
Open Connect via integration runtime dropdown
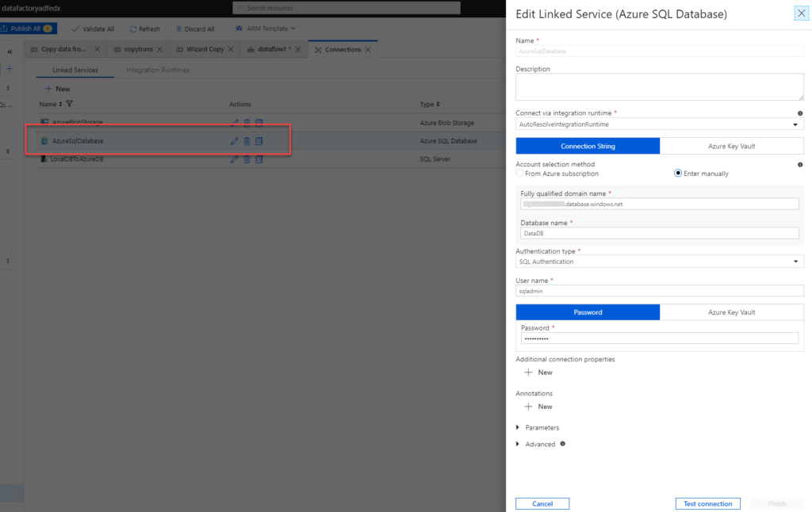point(659,124)
